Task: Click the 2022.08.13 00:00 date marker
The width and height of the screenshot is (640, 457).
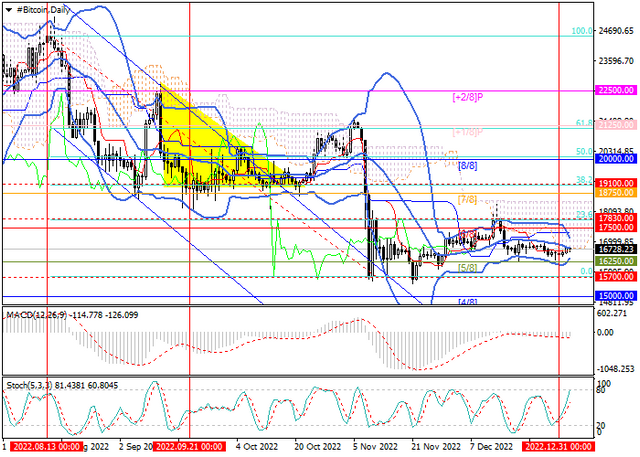Action: [x=46, y=446]
